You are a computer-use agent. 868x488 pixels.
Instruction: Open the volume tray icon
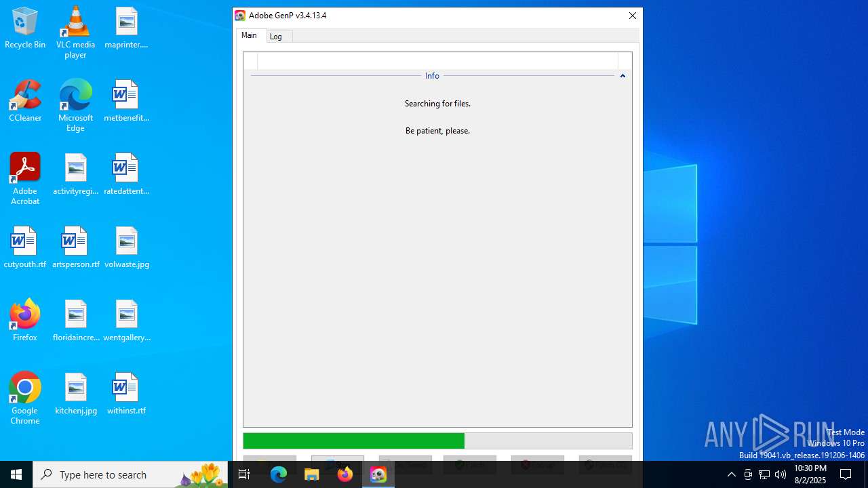tap(781, 474)
